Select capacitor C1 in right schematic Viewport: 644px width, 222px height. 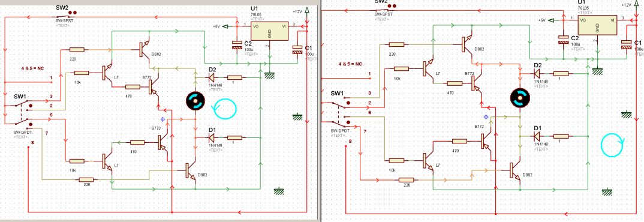[x=627, y=44]
